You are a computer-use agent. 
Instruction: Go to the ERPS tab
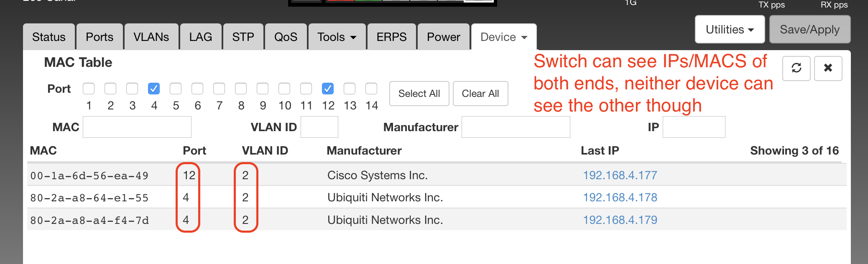[x=391, y=37]
